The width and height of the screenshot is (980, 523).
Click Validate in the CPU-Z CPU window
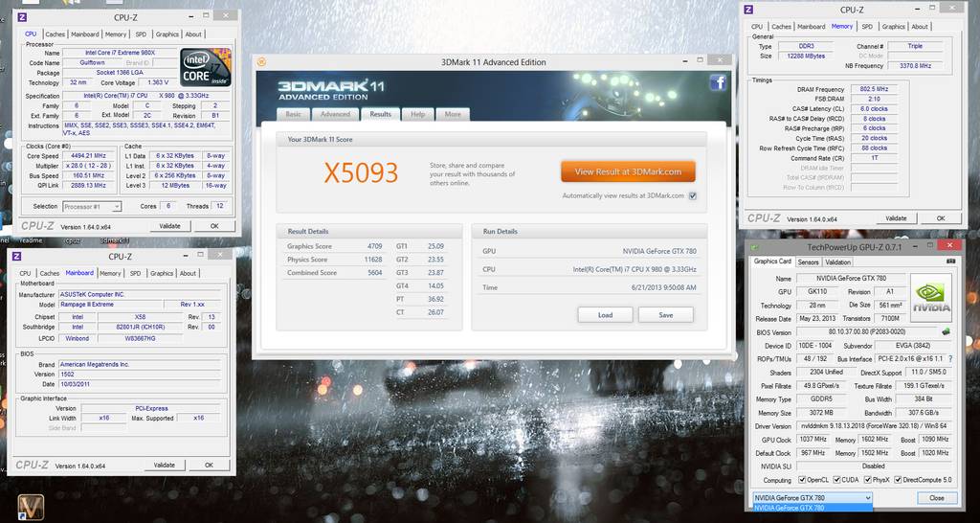[x=170, y=226]
